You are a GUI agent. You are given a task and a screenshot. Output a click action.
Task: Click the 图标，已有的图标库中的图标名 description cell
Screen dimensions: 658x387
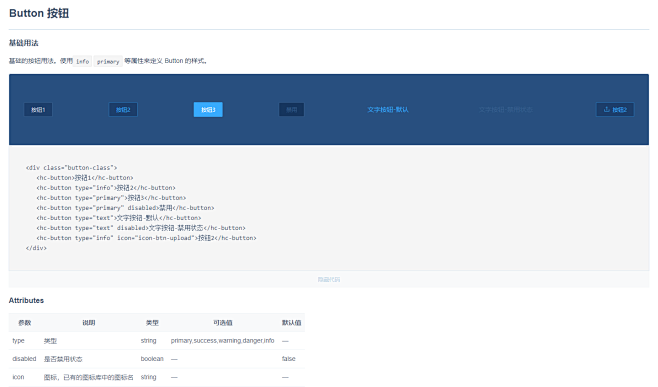point(89,377)
